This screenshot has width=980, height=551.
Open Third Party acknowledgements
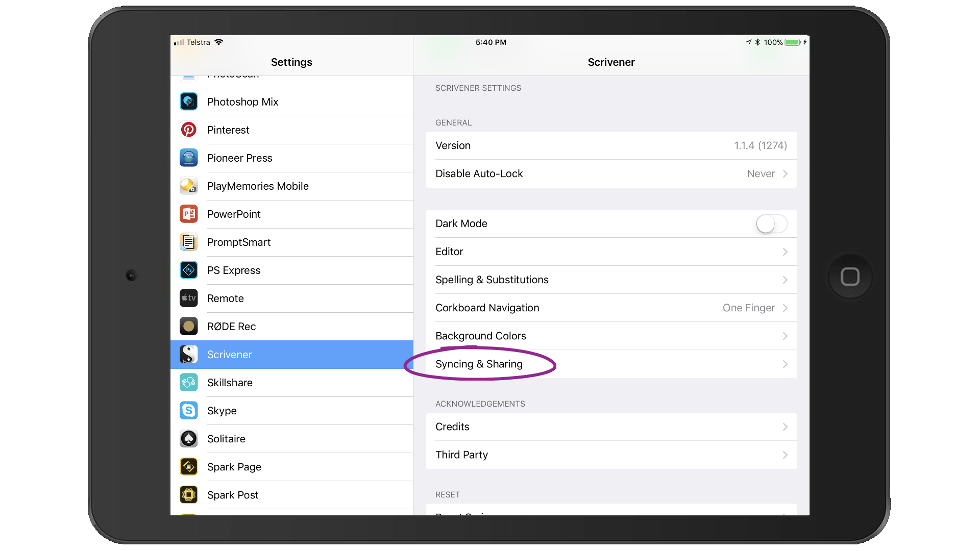[611, 455]
